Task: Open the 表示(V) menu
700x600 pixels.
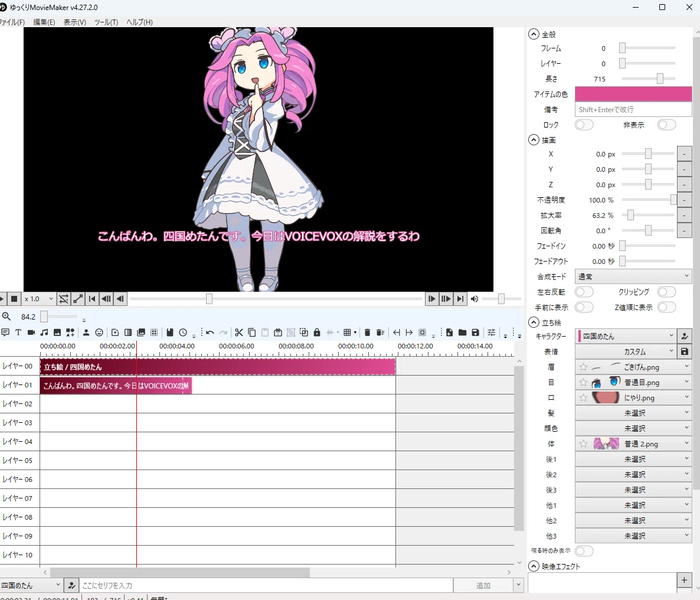Action: click(74, 22)
